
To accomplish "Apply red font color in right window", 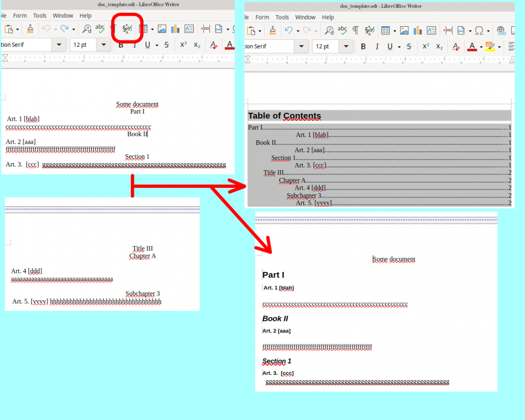I will (472, 47).
